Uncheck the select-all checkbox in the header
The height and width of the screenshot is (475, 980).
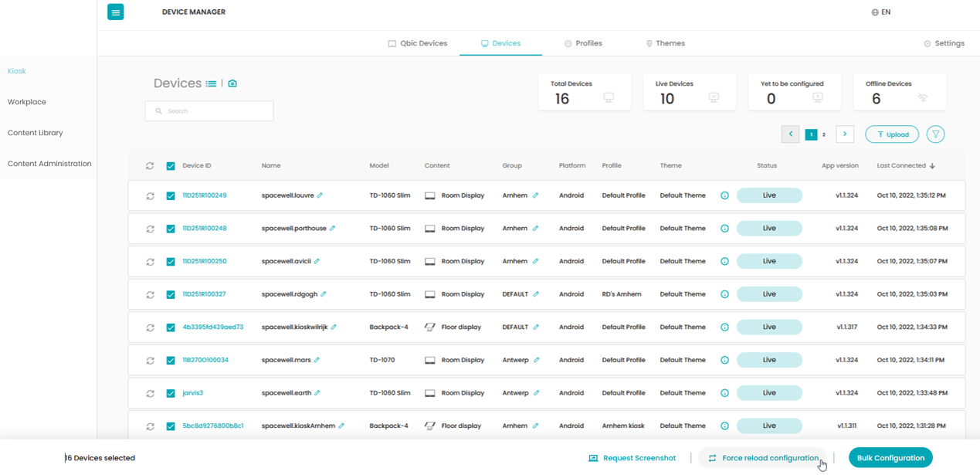171,166
